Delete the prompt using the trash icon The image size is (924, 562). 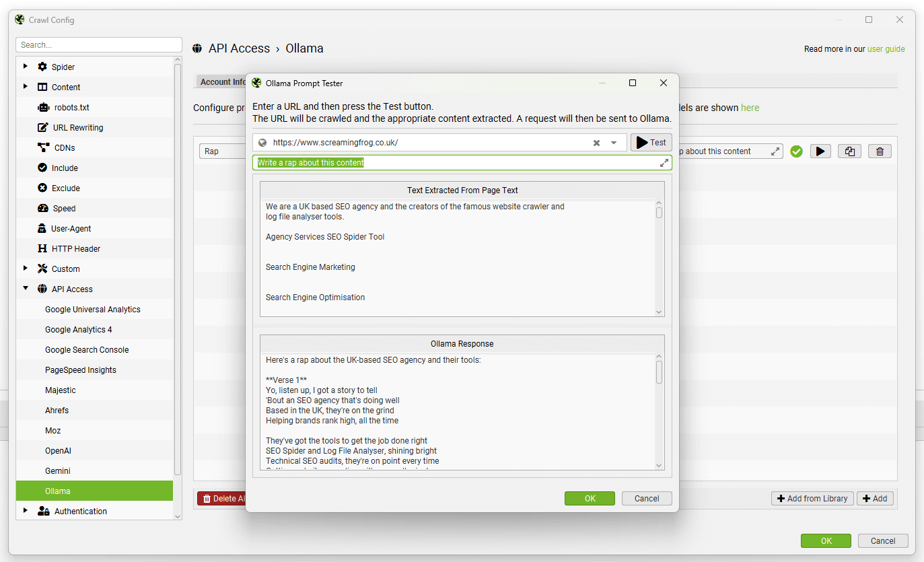880,151
